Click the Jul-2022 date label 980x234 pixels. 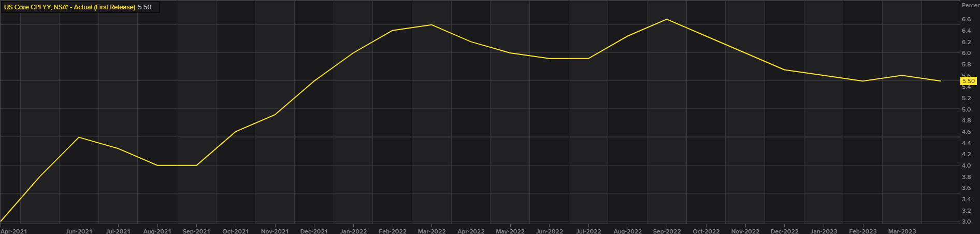tap(588, 231)
